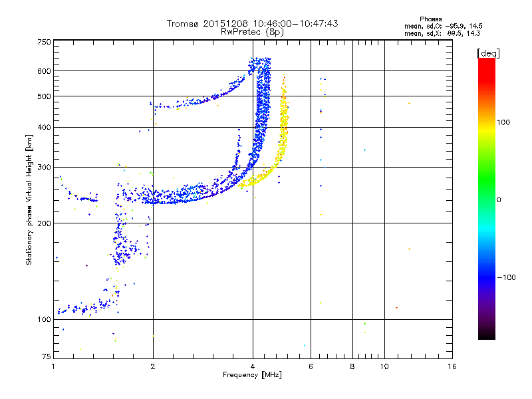The width and height of the screenshot is (532, 399).
Task: Click the 'mean, sd,O: -95.9, 14.5' line
Action: (443, 26)
